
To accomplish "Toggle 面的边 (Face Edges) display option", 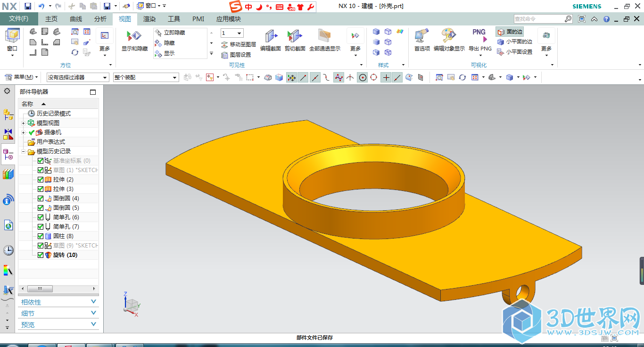I will [x=510, y=32].
